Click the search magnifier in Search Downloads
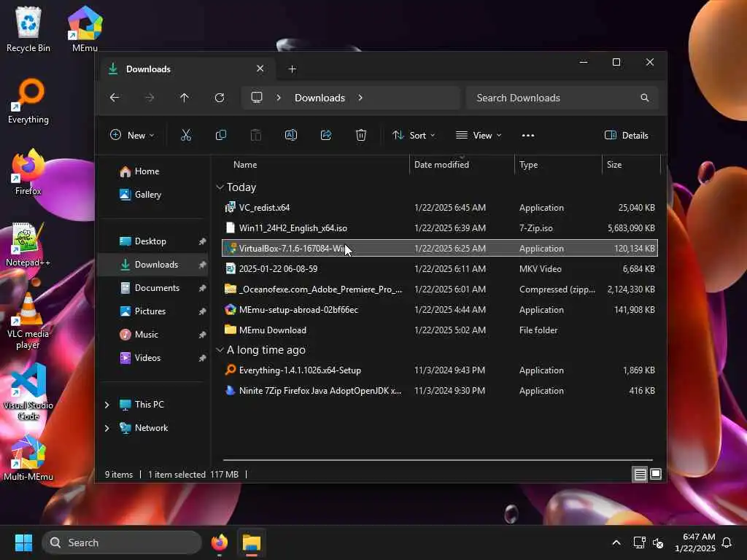This screenshot has width=747, height=560. (645, 98)
